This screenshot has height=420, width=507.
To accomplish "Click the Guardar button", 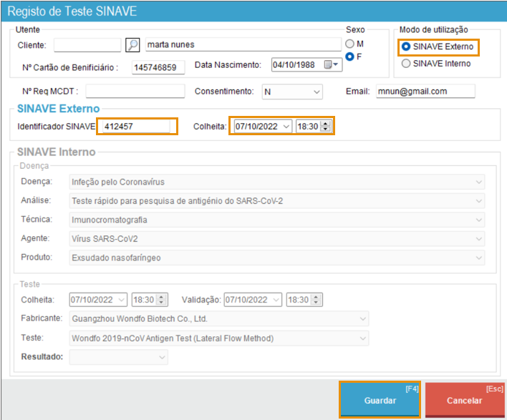I will [380, 400].
